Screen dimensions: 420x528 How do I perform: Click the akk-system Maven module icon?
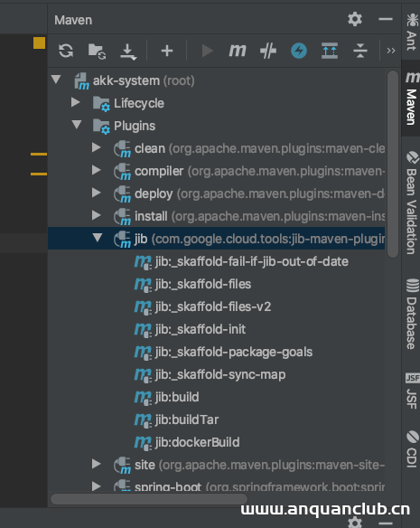(x=82, y=81)
